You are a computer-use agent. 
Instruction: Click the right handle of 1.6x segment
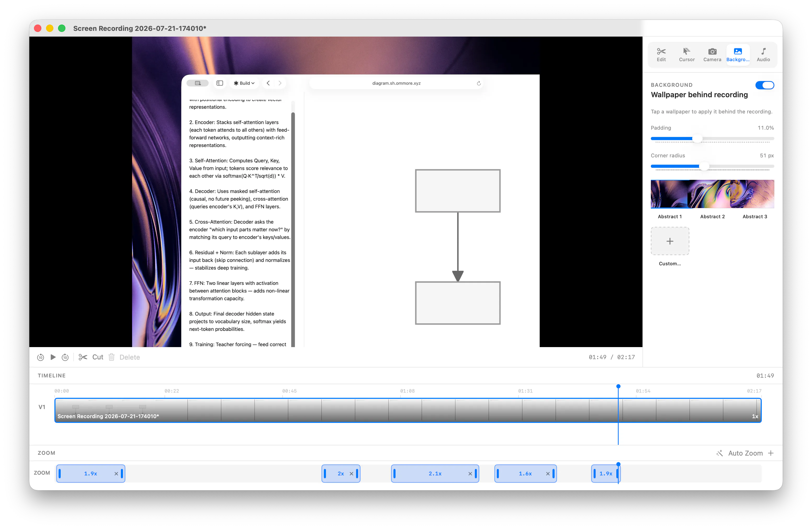coord(553,473)
